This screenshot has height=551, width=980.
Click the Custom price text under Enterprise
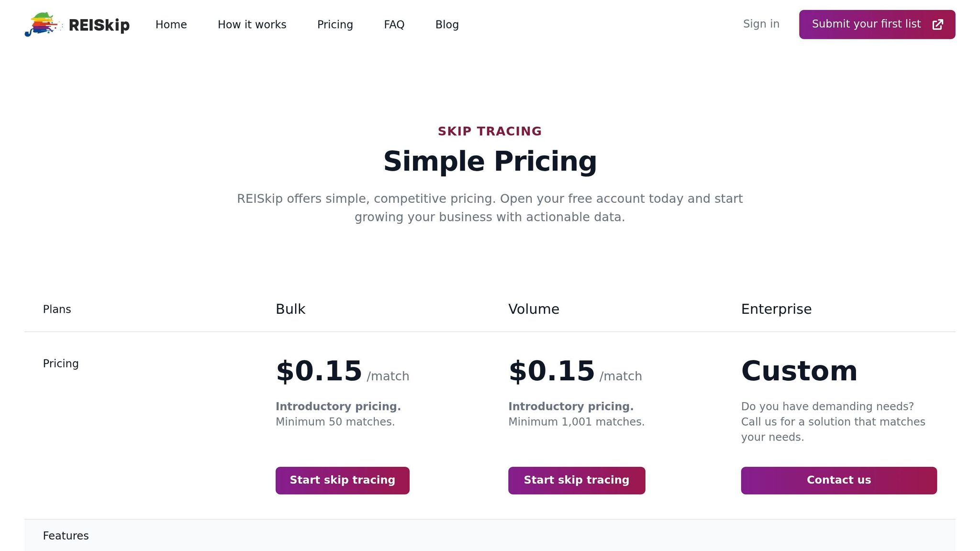click(799, 371)
